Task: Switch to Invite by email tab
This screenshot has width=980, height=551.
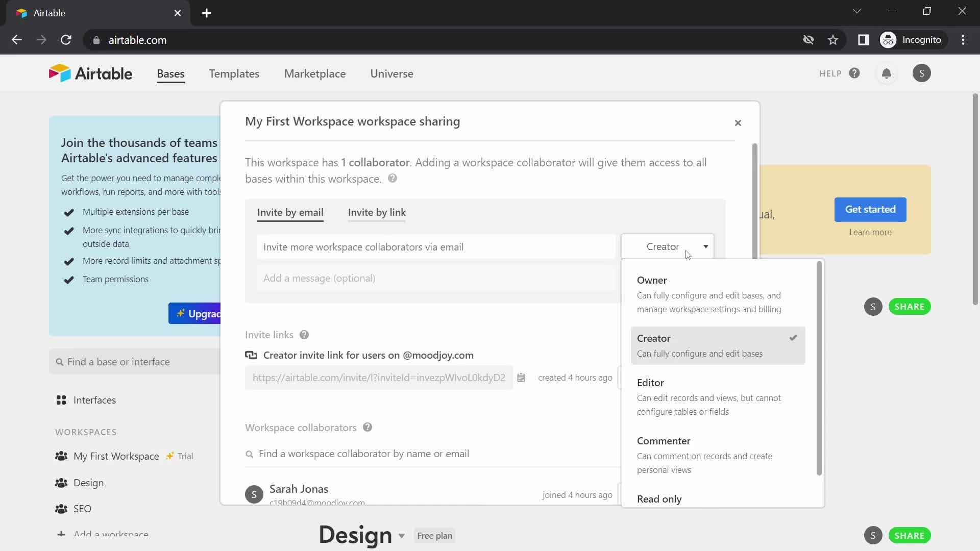Action: click(x=290, y=212)
